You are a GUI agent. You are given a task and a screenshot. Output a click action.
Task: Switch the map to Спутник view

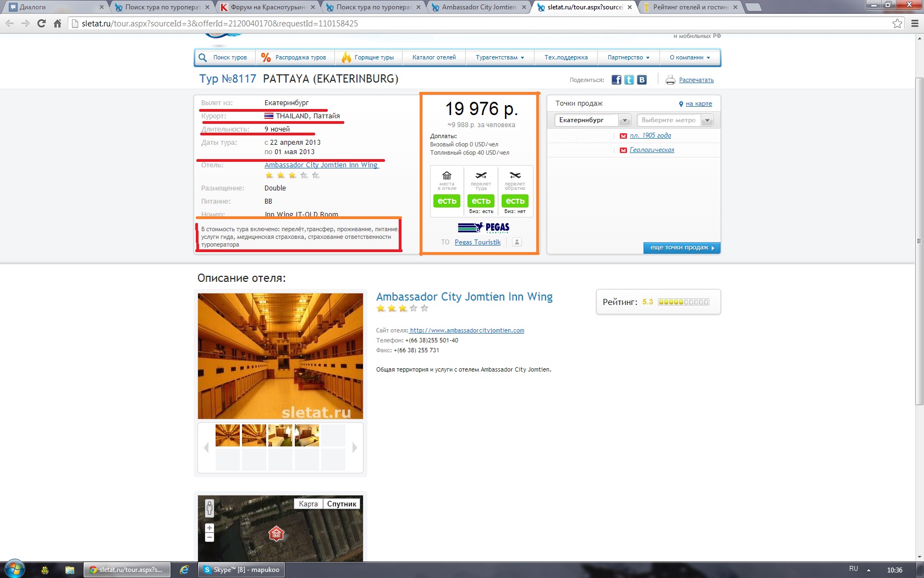coord(342,504)
